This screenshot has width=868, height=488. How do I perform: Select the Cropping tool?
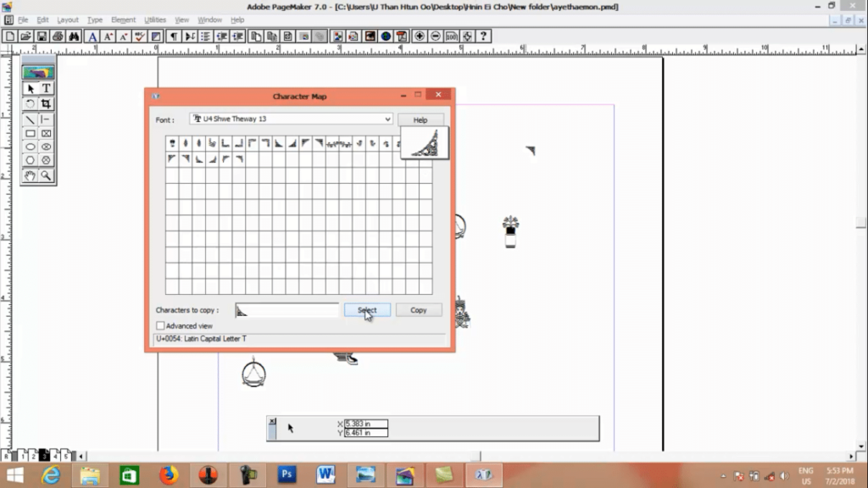click(x=46, y=103)
